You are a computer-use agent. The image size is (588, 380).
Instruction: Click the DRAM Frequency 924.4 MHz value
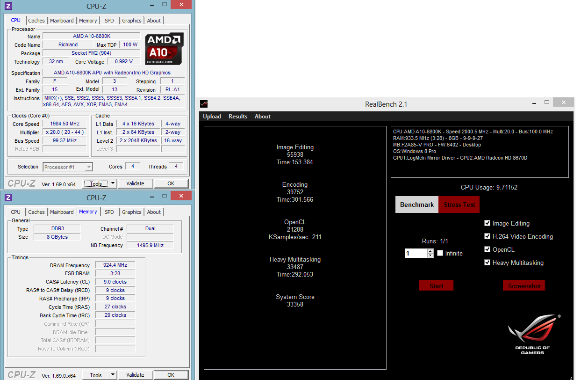click(115, 265)
